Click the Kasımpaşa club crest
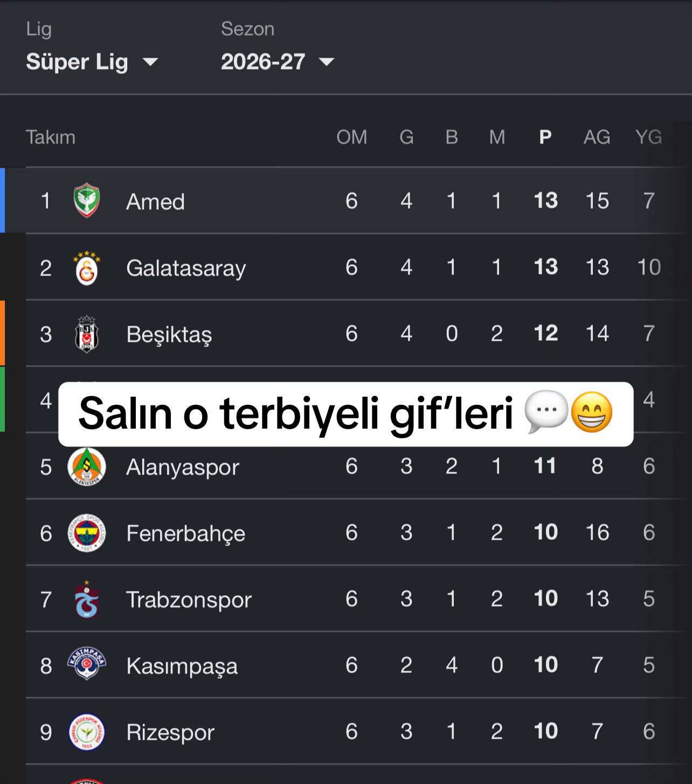The height and width of the screenshot is (784, 692). [87, 664]
